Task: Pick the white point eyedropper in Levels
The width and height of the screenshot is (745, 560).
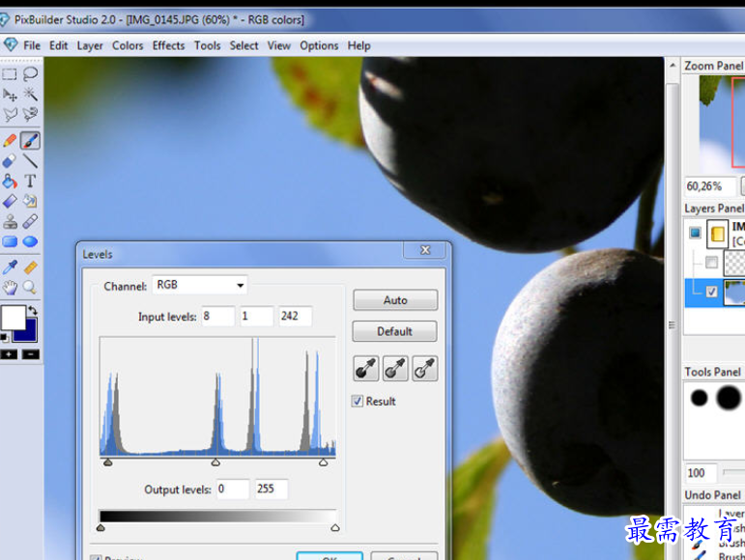Action: [x=425, y=369]
